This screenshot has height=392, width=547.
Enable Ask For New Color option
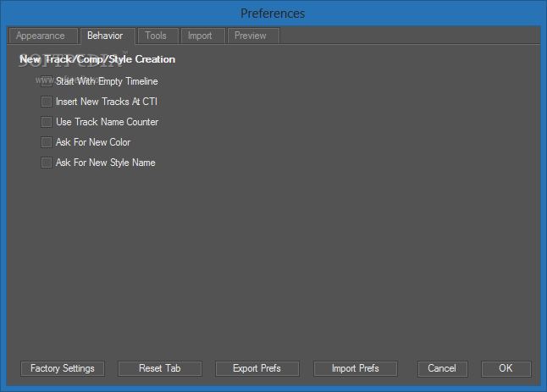(47, 142)
